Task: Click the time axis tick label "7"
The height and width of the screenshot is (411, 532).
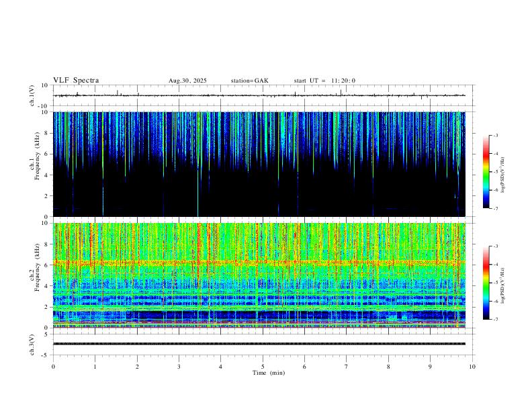Action: pos(346,367)
